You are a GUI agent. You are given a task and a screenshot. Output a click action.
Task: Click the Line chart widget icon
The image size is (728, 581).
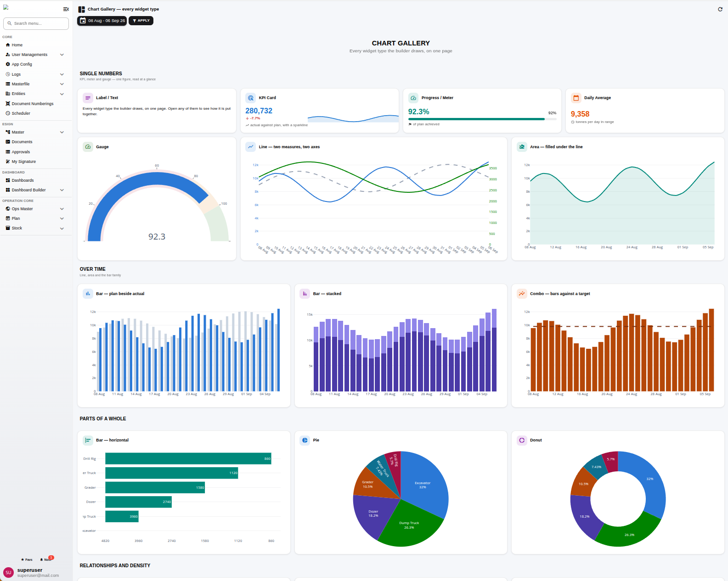click(x=251, y=147)
